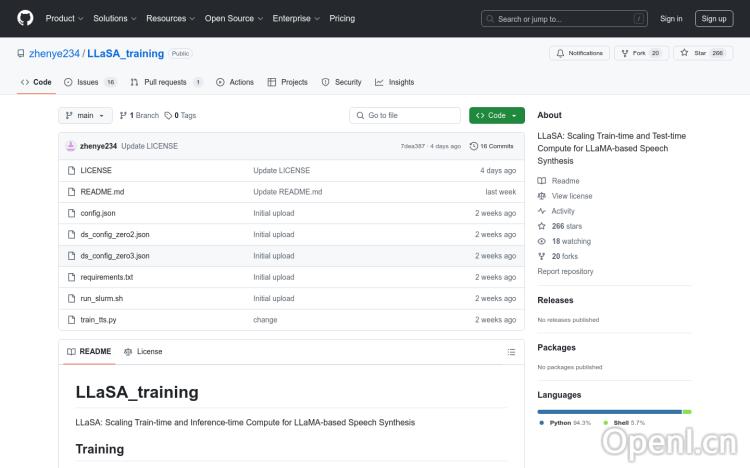The height and width of the screenshot is (468, 750).
Task: Expand the Open Source header menu
Action: point(233,18)
